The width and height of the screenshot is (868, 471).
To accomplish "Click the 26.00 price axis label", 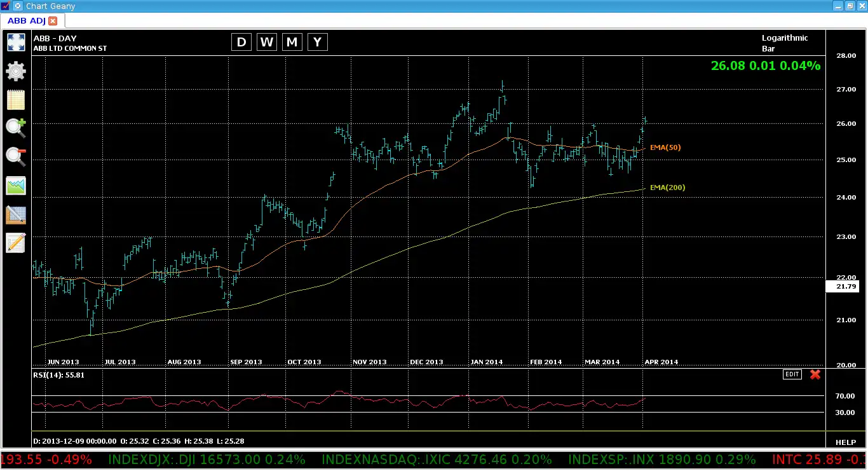I will (x=846, y=124).
